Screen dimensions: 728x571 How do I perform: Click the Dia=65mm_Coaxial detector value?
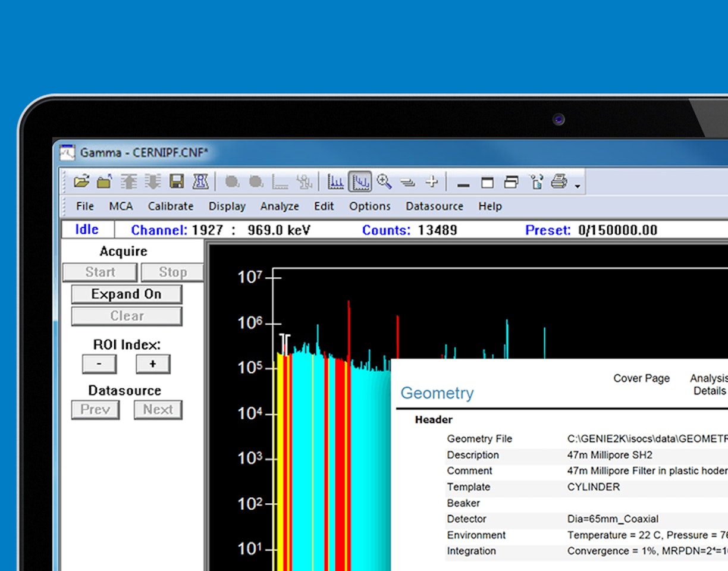[x=613, y=519]
